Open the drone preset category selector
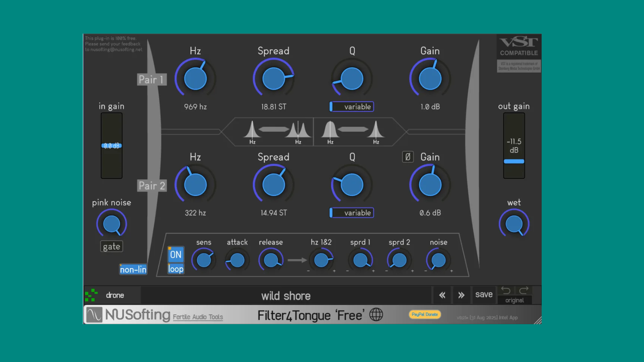Image resolution: width=644 pixels, height=362 pixels. pos(115,295)
